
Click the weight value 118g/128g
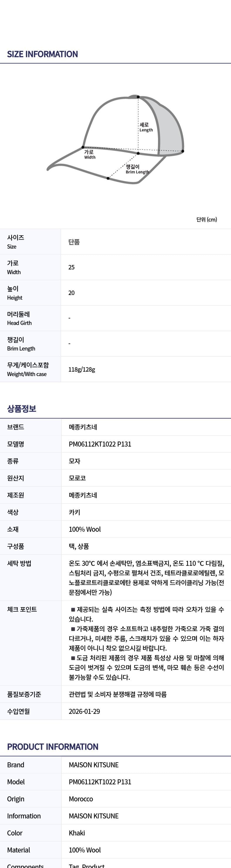pos(82,369)
